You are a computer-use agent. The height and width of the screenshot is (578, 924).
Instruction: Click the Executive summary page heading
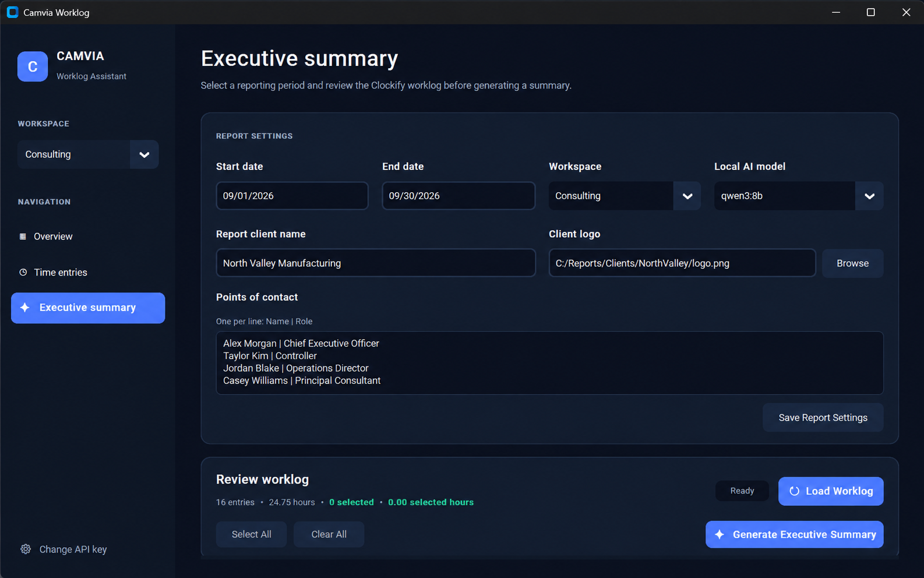(299, 59)
